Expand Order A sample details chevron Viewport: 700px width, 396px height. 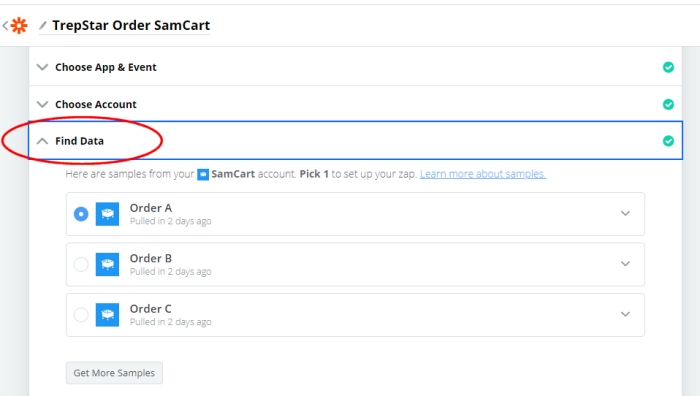pyautogui.click(x=625, y=213)
